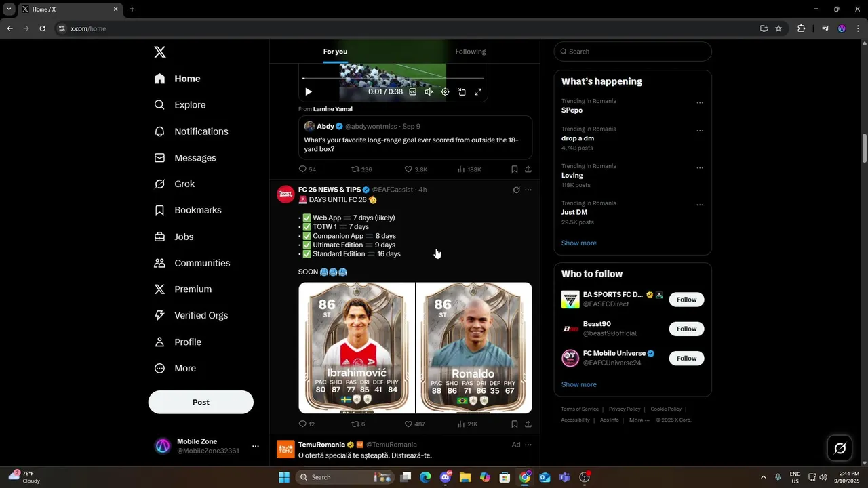The width and height of the screenshot is (868, 488).
Task: Follow Beast90
Action: 686,329
